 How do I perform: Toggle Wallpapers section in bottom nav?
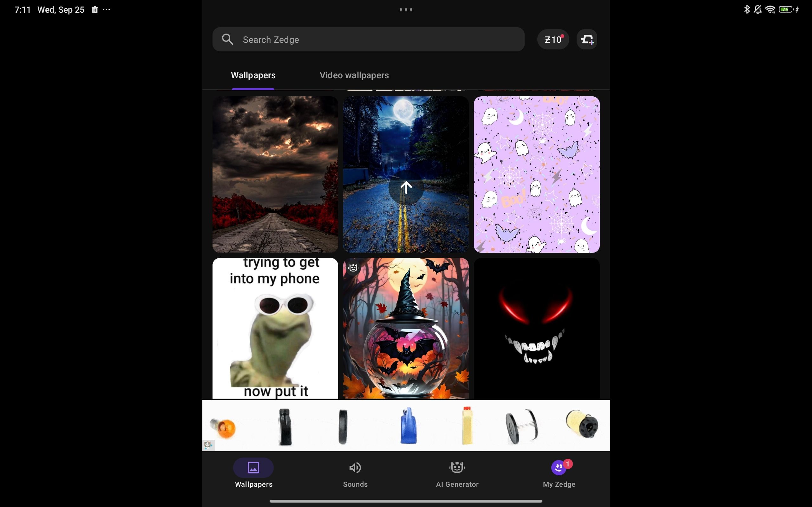253,474
